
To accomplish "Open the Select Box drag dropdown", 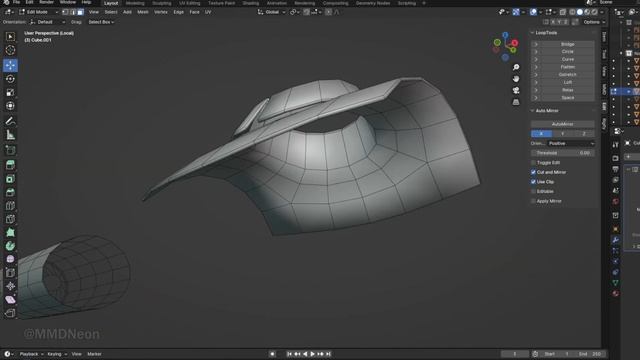I will (101, 22).
